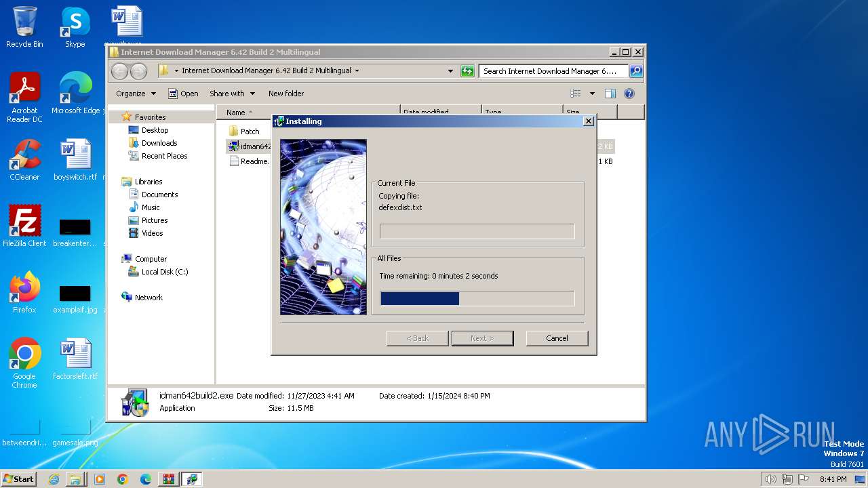Click the Explorer search magnifier icon
The width and height of the screenshot is (868, 488).
(x=636, y=70)
